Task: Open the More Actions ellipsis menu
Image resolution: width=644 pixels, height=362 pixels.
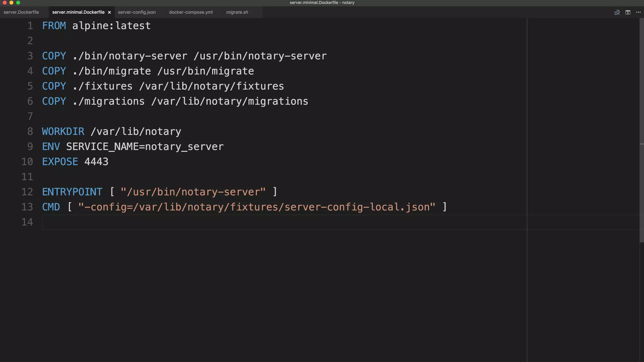Action: pyautogui.click(x=638, y=12)
